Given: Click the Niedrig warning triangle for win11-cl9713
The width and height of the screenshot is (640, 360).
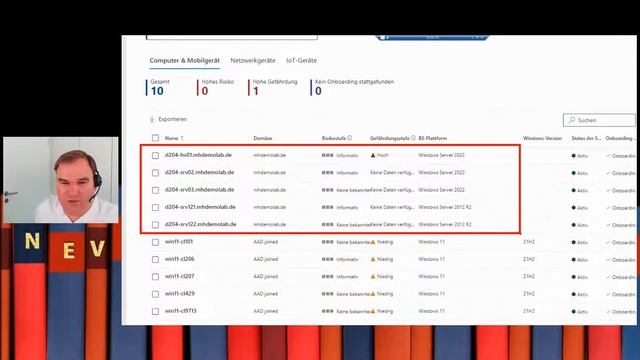Looking at the screenshot, I should [373, 311].
